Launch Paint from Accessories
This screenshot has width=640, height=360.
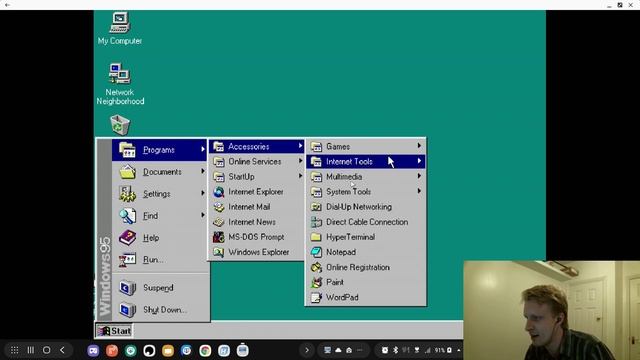[x=366, y=282]
